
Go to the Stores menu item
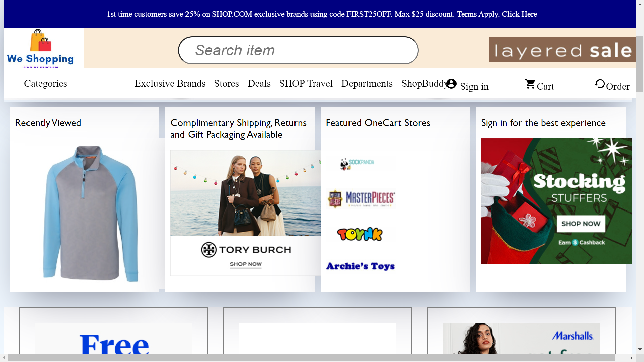click(227, 84)
